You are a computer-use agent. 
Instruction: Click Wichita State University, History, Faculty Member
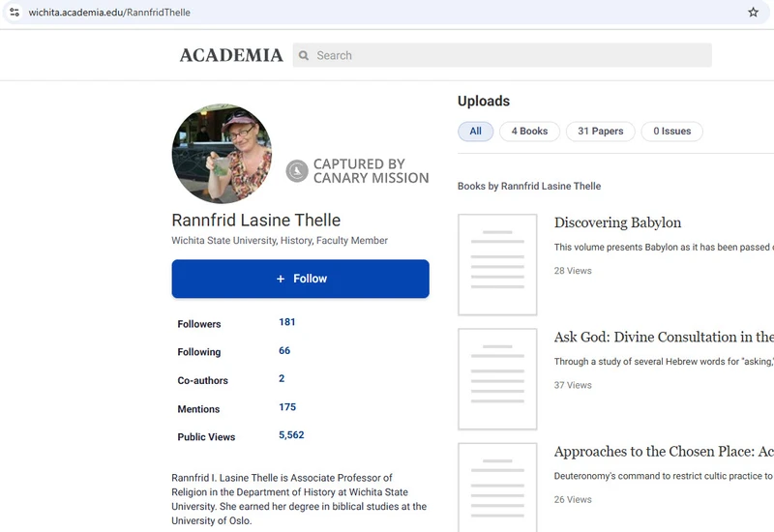[x=280, y=240]
